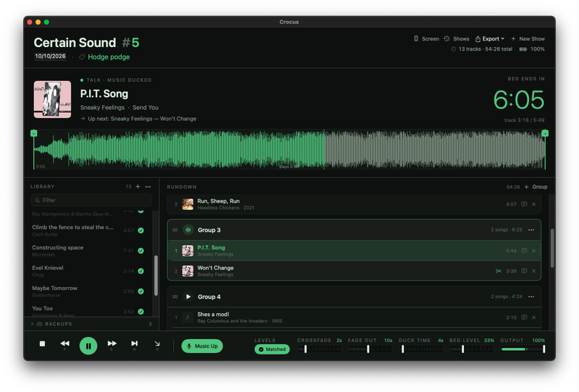Open the Group 4 more options menu

pyautogui.click(x=531, y=297)
